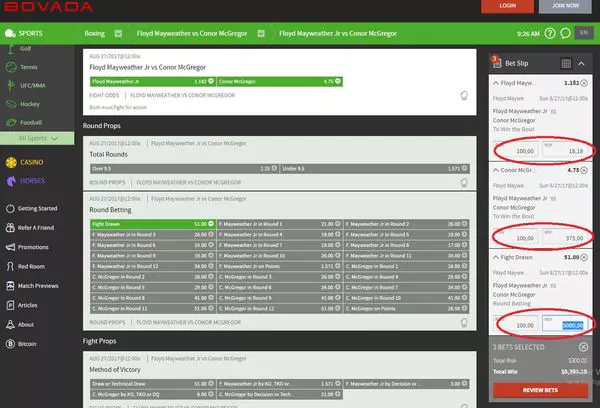Click the Bovada logo

tap(48, 6)
